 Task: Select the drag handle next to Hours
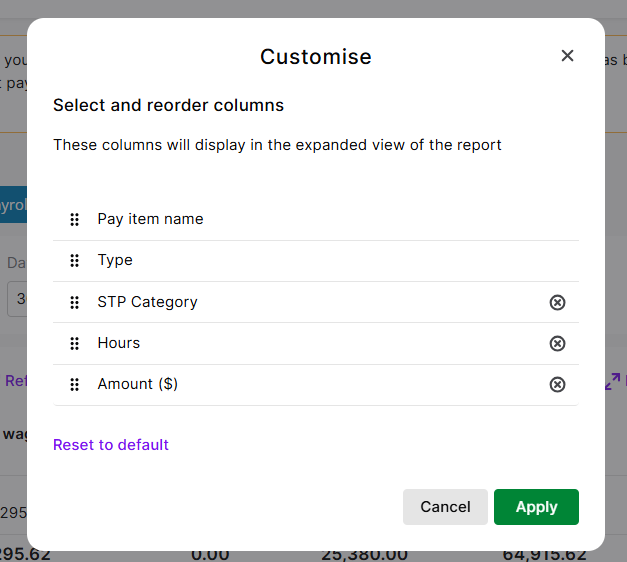[x=74, y=343]
